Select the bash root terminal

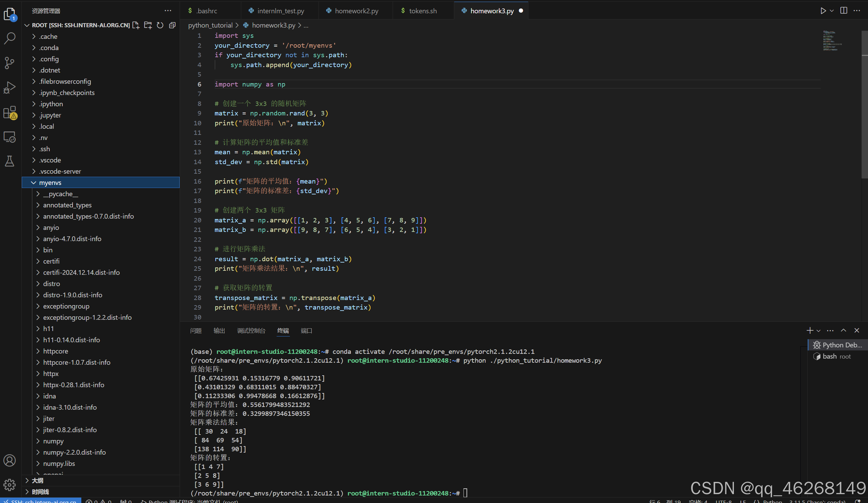point(836,356)
